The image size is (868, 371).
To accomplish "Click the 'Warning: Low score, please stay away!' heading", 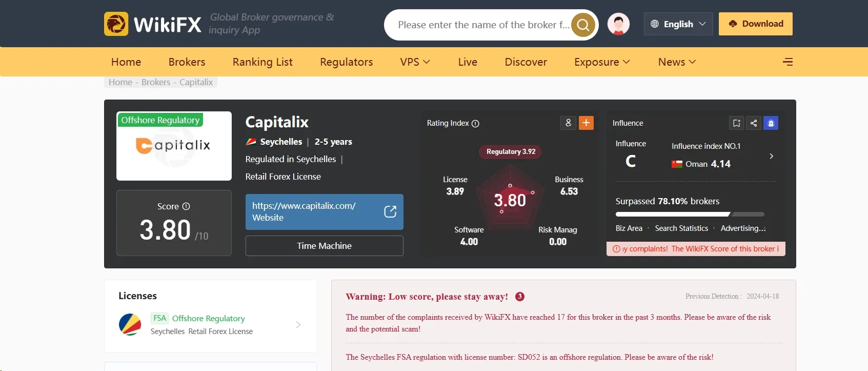I will [427, 297].
